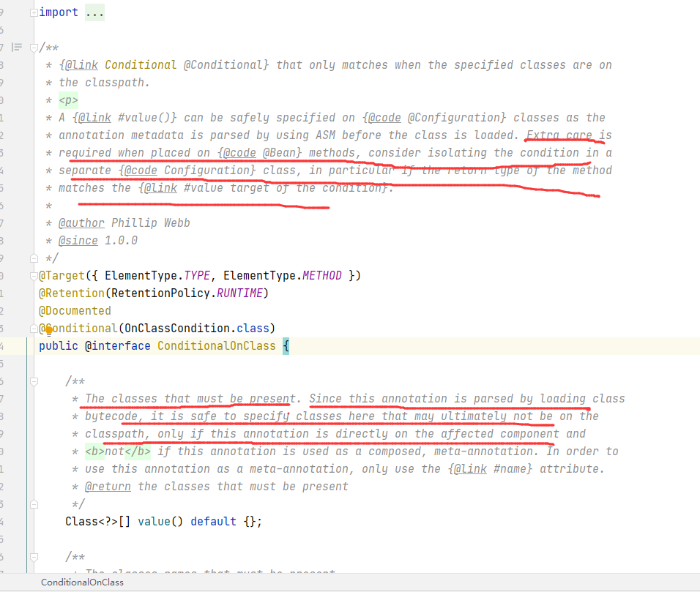The height and width of the screenshot is (592, 700).
Task: Collapse Javadoc starting 'The classes that must'
Action: 34,381
